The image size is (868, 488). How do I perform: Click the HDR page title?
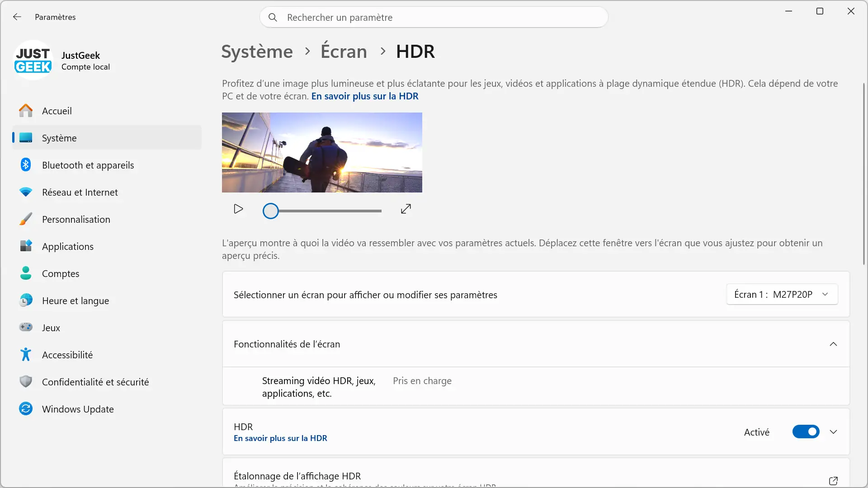coord(415,52)
